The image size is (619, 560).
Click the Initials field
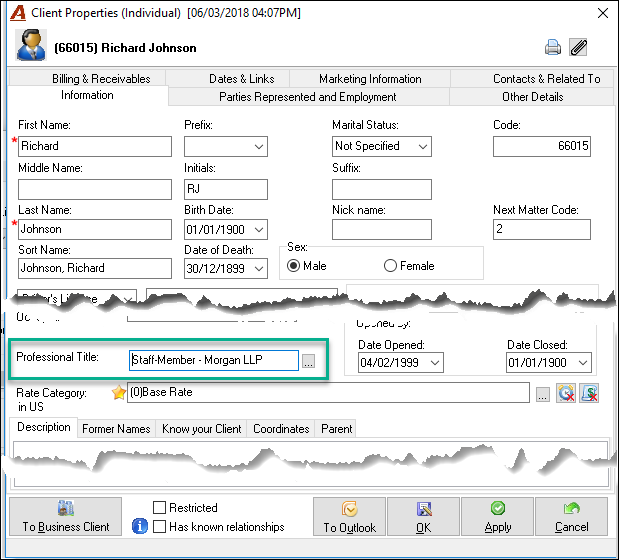(x=226, y=189)
